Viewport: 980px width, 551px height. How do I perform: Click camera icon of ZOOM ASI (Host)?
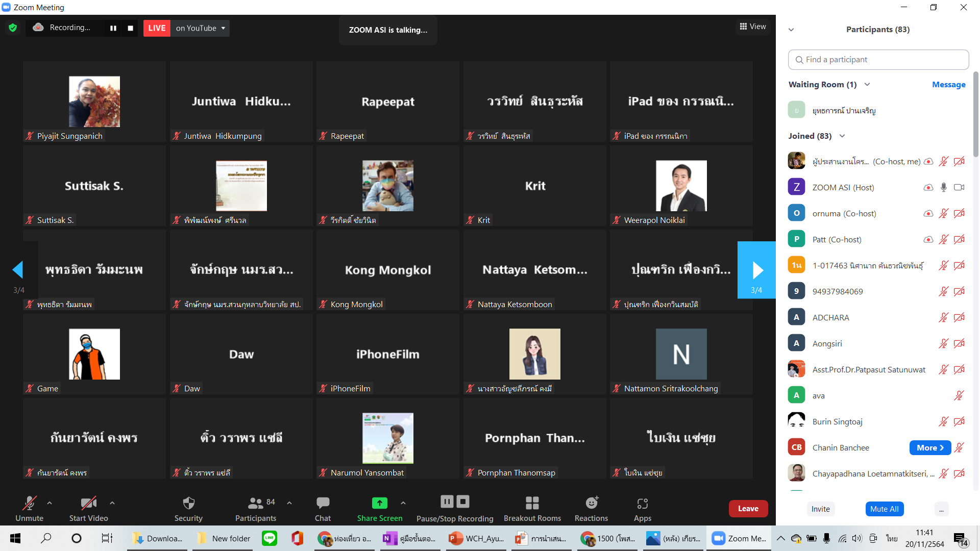[x=960, y=188]
